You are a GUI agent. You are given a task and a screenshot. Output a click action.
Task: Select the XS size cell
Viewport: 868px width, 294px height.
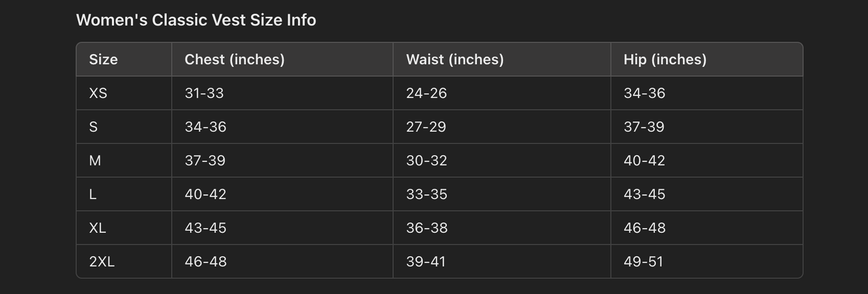[x=98, y=93]
